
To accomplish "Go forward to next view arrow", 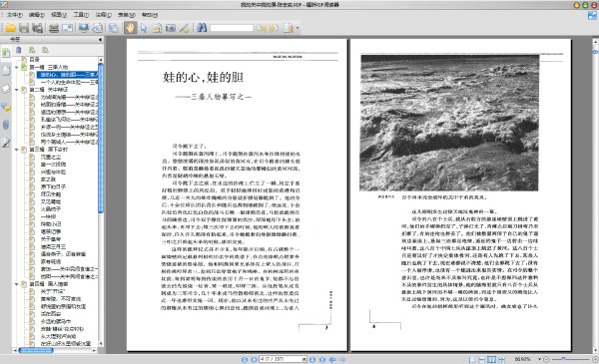I will tap(342, 359).
